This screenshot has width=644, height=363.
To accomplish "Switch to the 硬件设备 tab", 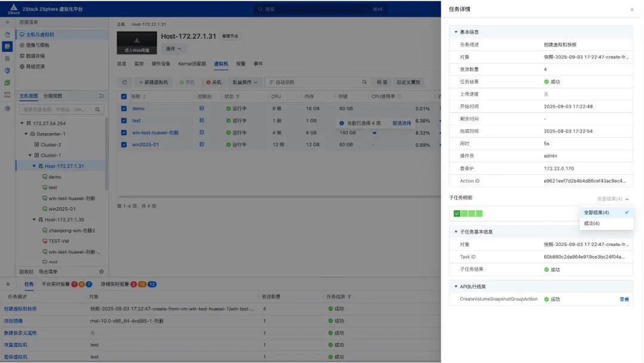I will click(x=160, y=64).
